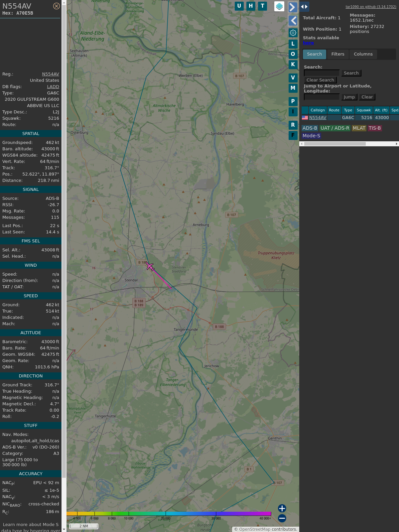Image resolution: width=399 pixels, height=532 pixels.
Task: Toggle the O map button
Action: pyautogui.click(x=293, y=54)
